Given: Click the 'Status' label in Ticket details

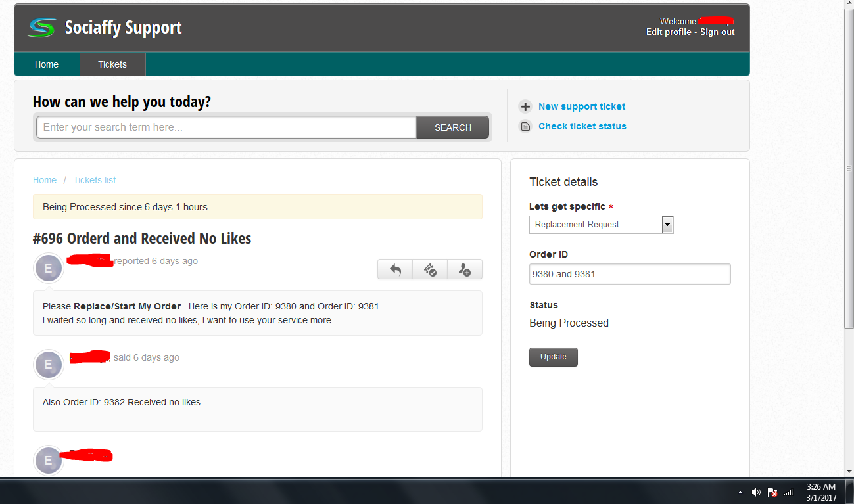Looking at the screenshot, I should point(544,305).
